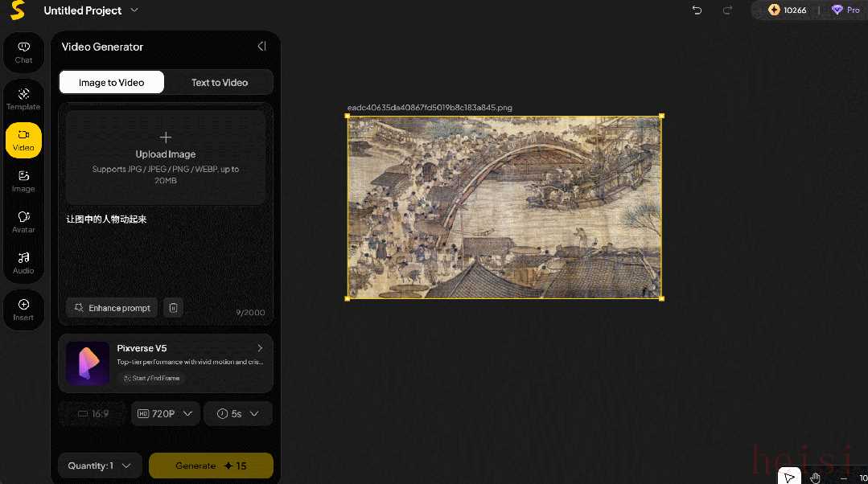
Task: Click the Enhance prompt button
Action: pos(112,308)
